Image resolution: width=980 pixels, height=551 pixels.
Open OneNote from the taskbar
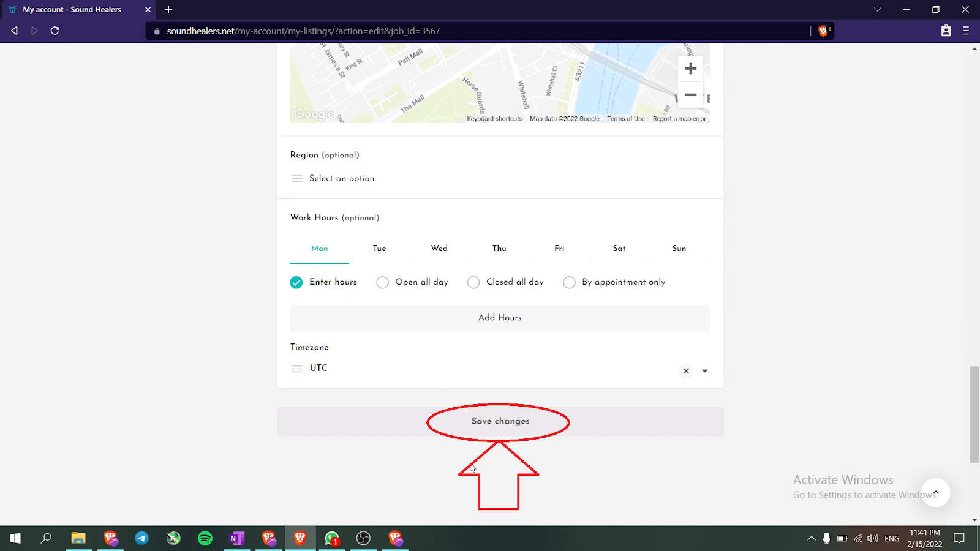tap(237, 538)
